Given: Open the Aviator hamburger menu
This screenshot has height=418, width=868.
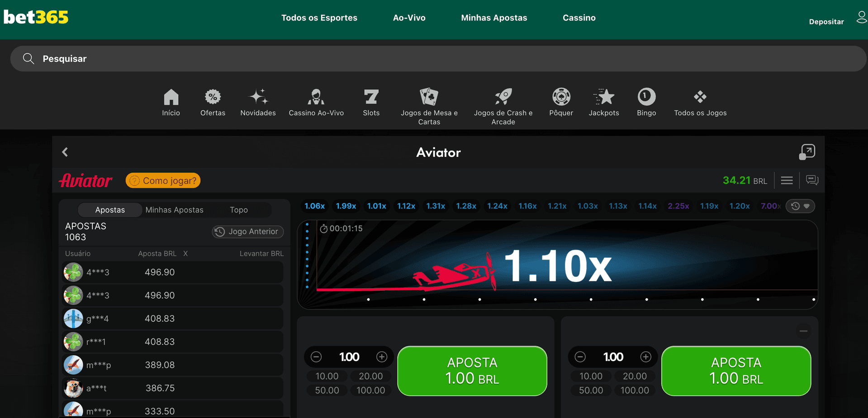Looking at the screenshot, I should pos(787,180).
